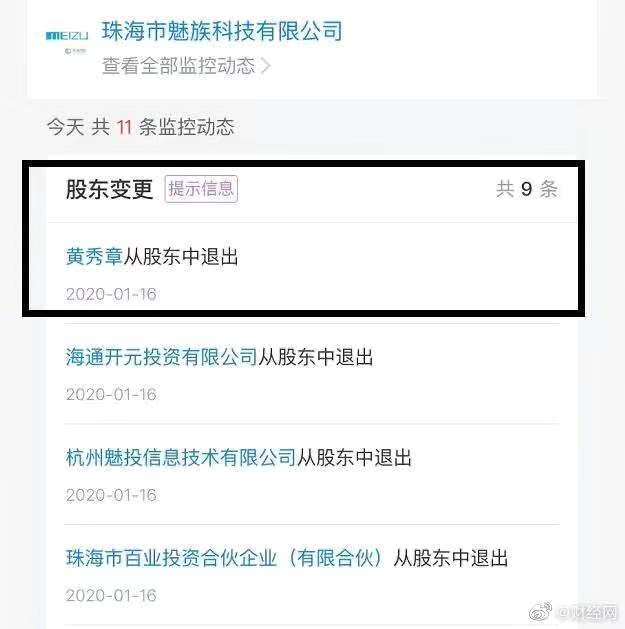
Task: Open 杭州魅投信息技术有限公司 company link
Action: click(x=181, y=457)
